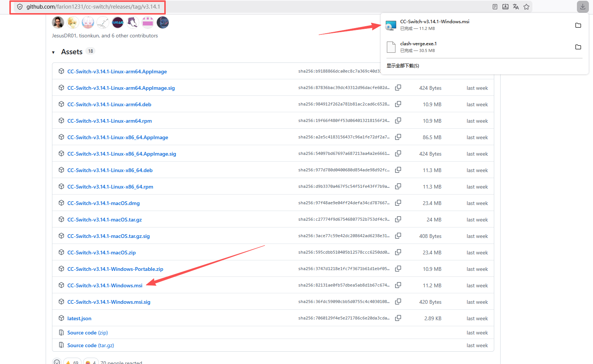The width and height of the screenshot is (593, 364).
Task: Click the save-to-pocket download icon in address bar
Action: tap(505, 7)
